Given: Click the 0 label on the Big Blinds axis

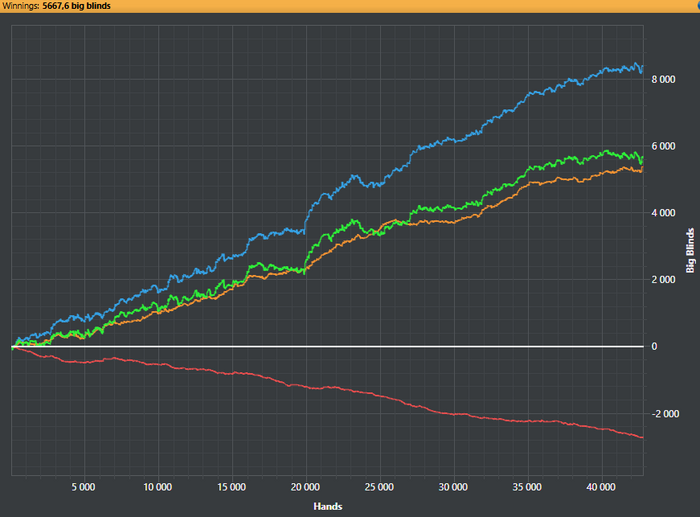Looking at the screenshot, I should (x=654, y=346).
